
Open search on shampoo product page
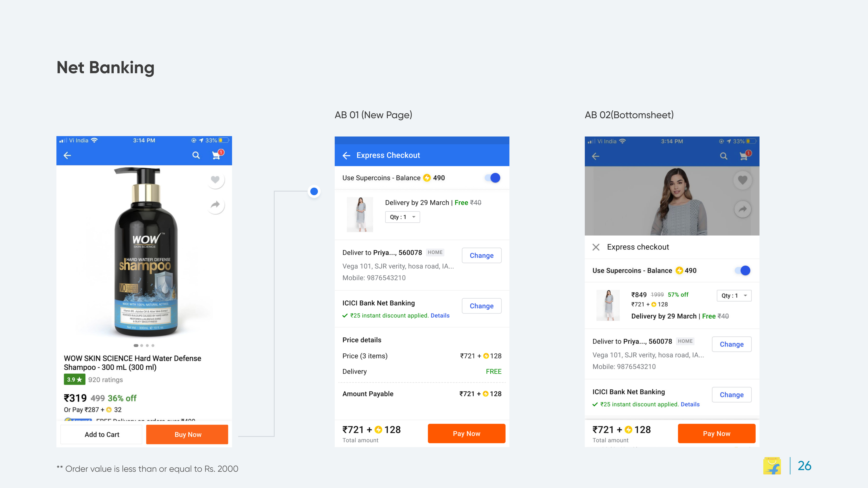(196, 155)
